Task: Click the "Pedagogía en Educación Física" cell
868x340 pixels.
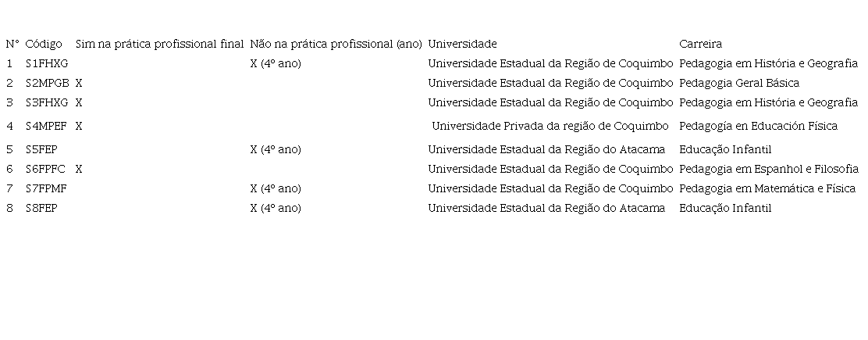Action: click(x=758, y=126)
